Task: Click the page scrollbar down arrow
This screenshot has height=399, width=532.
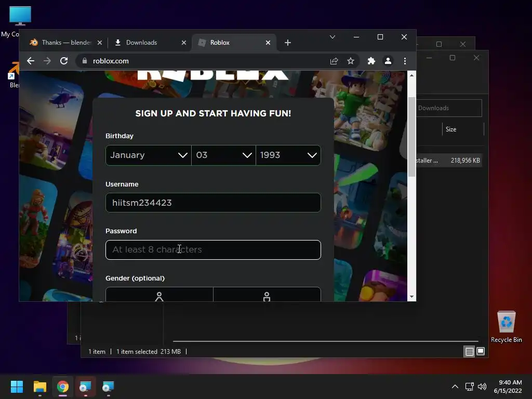Action: (x=411, y=297)
